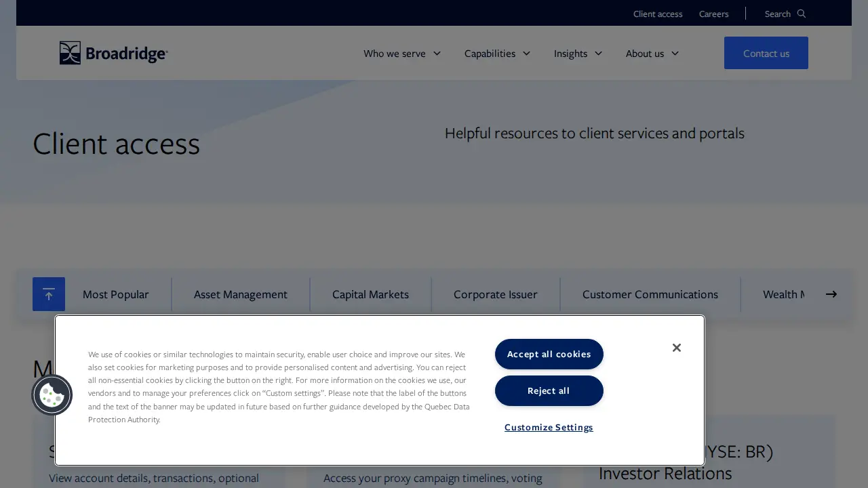Click the search magnifier icon
The width and height of the screenshot is (868, 488).
[x=802, y=14]
